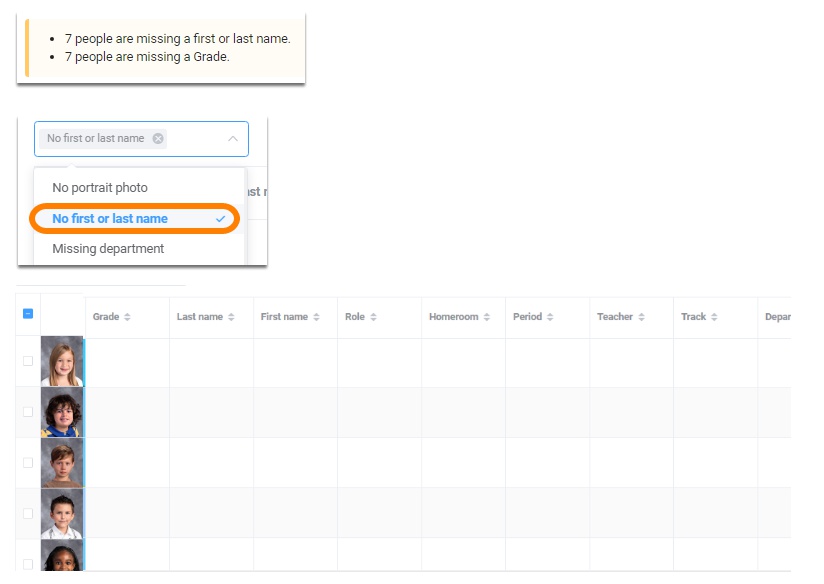
Task: Sort by Track column sort icon
Action: pos(715,317)
